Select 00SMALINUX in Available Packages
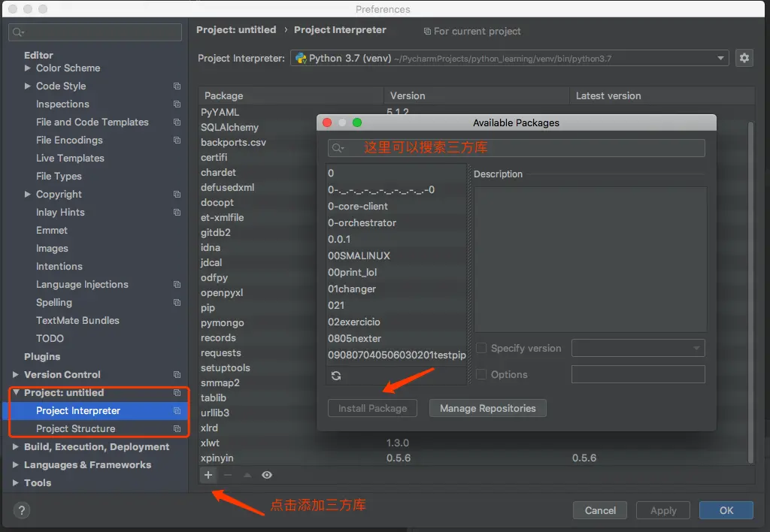 [x=396, y=255]
